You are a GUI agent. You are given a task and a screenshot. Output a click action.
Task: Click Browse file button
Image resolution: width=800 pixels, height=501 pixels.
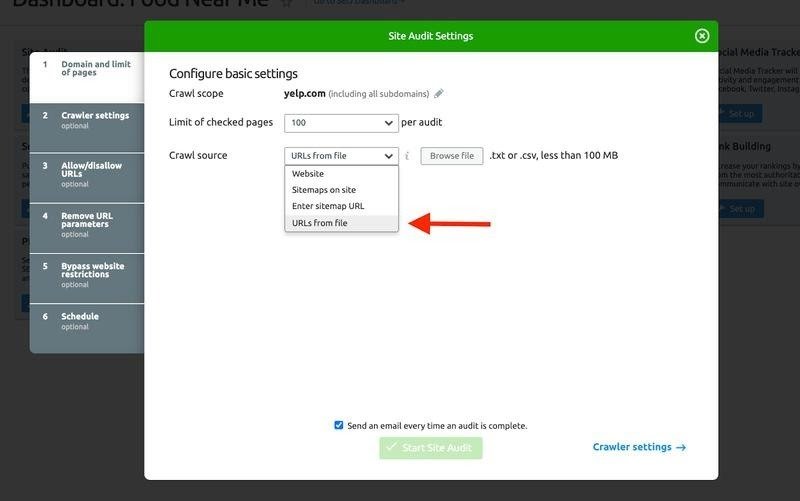452,156
